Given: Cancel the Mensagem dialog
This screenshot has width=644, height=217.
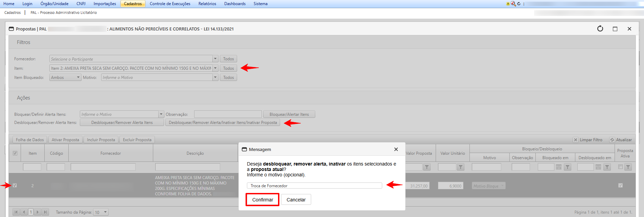Looking at the screenshot, I should pos(296,200).
